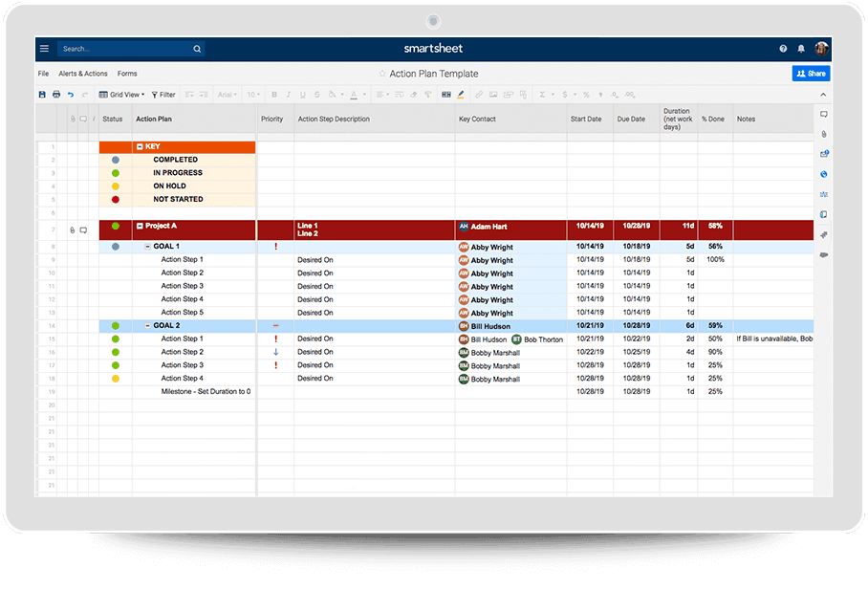868x612 pixels.
Task: Toggle bold formatting in the toolbar
Action: pyautogui.click(x=274, y=95)
